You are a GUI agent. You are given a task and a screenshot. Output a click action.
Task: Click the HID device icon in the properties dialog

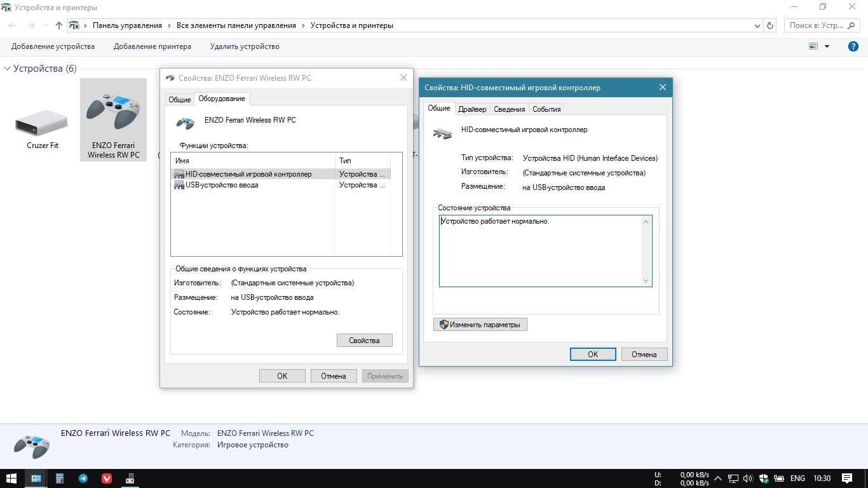click(x=442, y=133)
